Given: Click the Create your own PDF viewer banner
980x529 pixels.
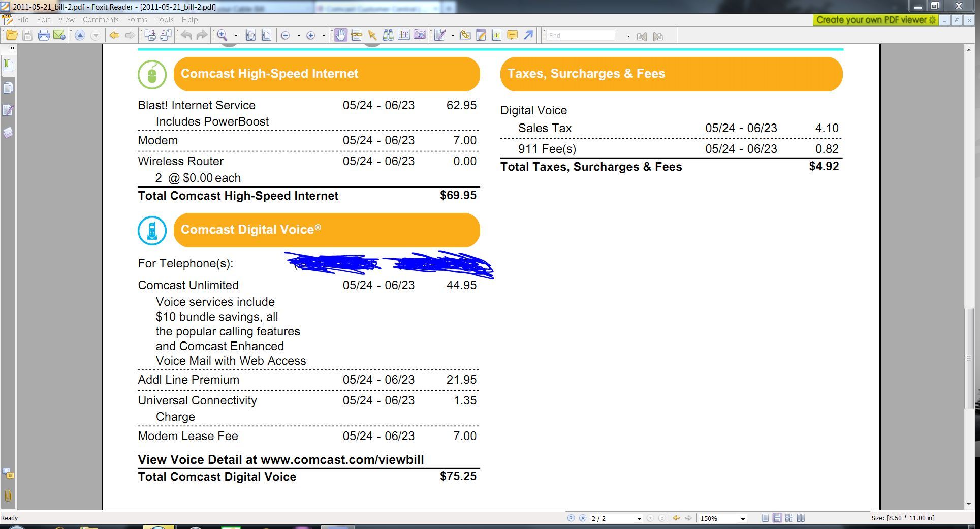Looking at the screenshot, I should click(x=876, y=20).
